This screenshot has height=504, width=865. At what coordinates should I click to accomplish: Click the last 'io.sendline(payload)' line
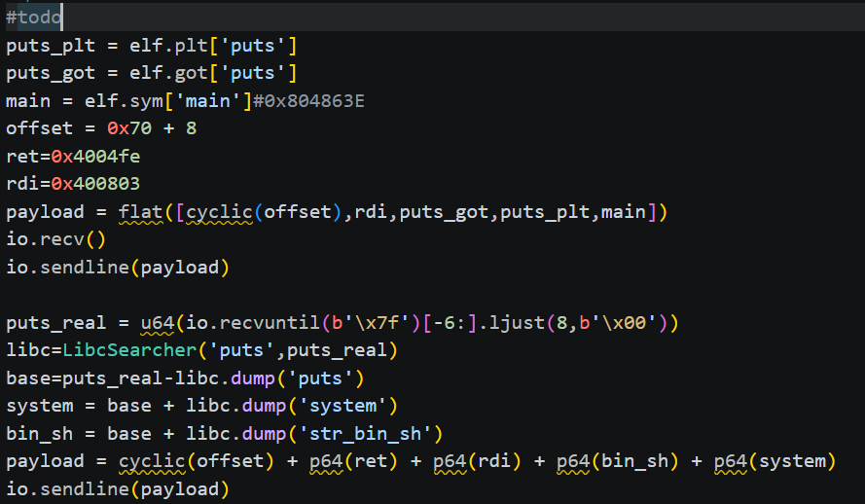pos(117,489)
